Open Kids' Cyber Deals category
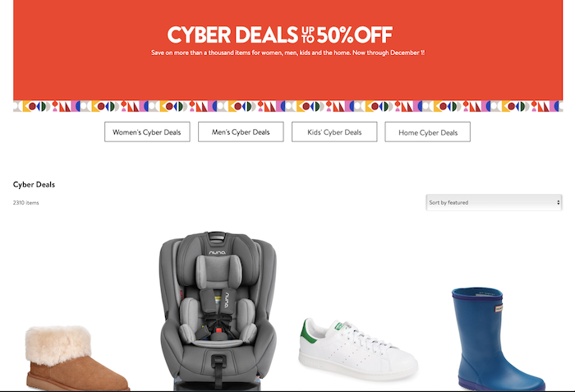Image resolution: width=575 pixels, height=392 pixels. (x=334, y=131)
